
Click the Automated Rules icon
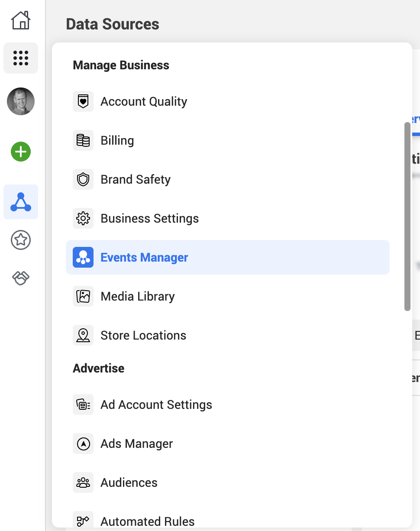(x=83, y=521)
